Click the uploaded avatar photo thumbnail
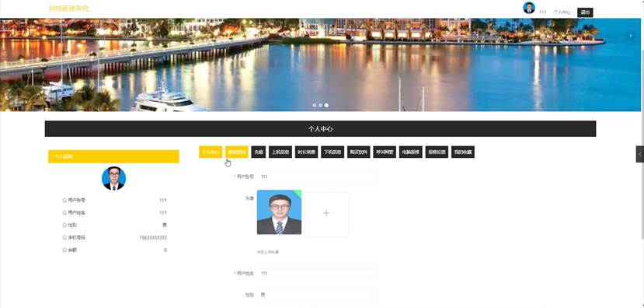The height and width of the screenshot is (308, 644). [x=280, y=212]
